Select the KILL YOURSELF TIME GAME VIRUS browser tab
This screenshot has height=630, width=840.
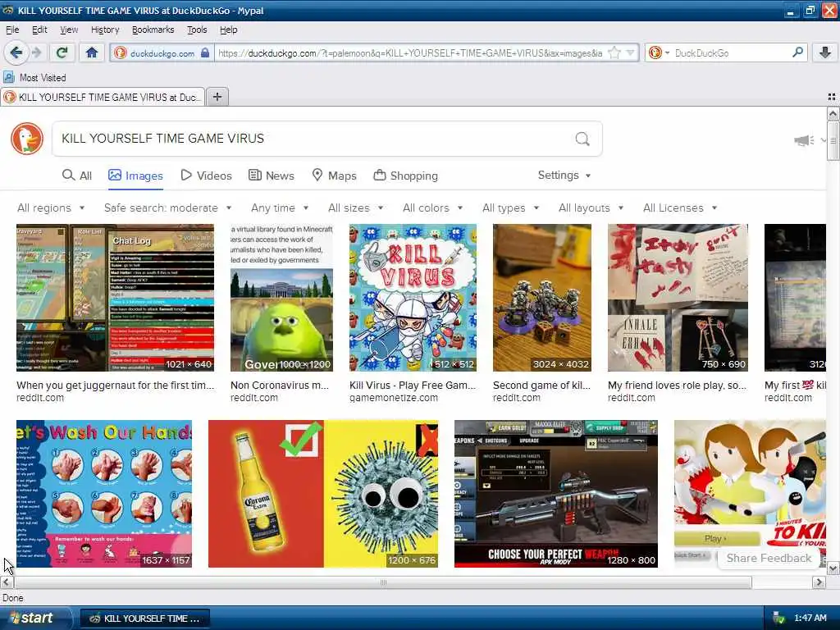pos(103,97)
